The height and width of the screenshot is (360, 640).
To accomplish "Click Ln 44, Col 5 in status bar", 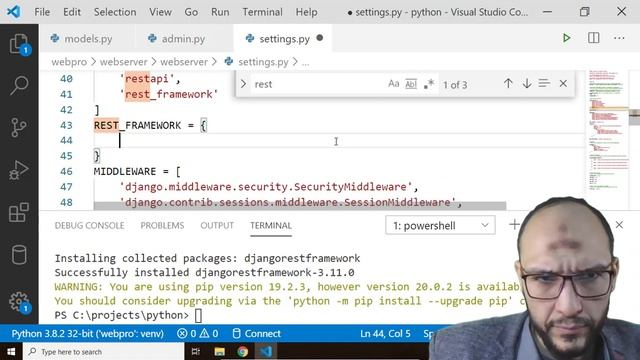I will [385, 334].
